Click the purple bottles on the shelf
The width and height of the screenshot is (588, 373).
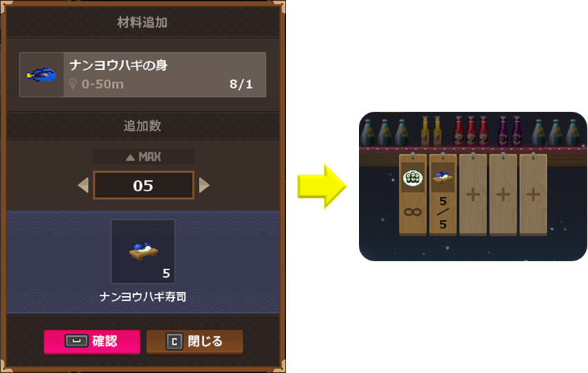pos(510,131)
